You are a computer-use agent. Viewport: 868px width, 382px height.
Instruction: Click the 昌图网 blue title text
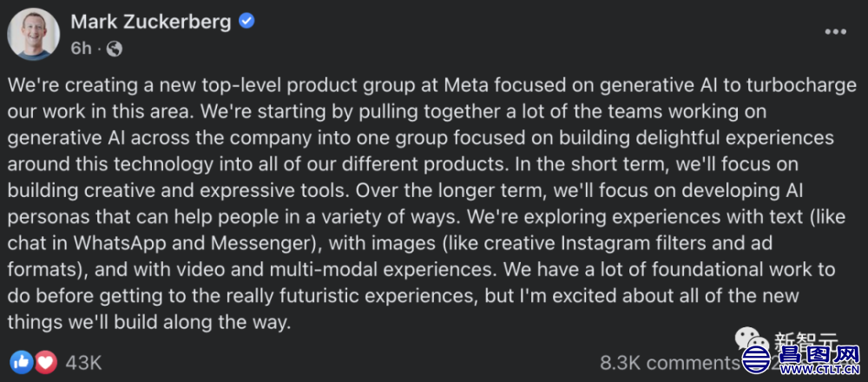819,353
